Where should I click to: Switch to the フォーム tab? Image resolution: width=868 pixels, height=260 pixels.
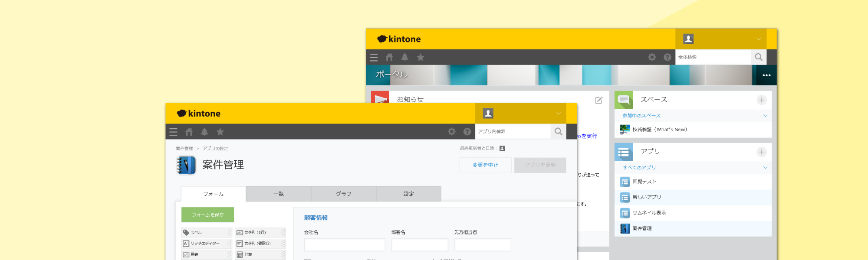(214, 194)
